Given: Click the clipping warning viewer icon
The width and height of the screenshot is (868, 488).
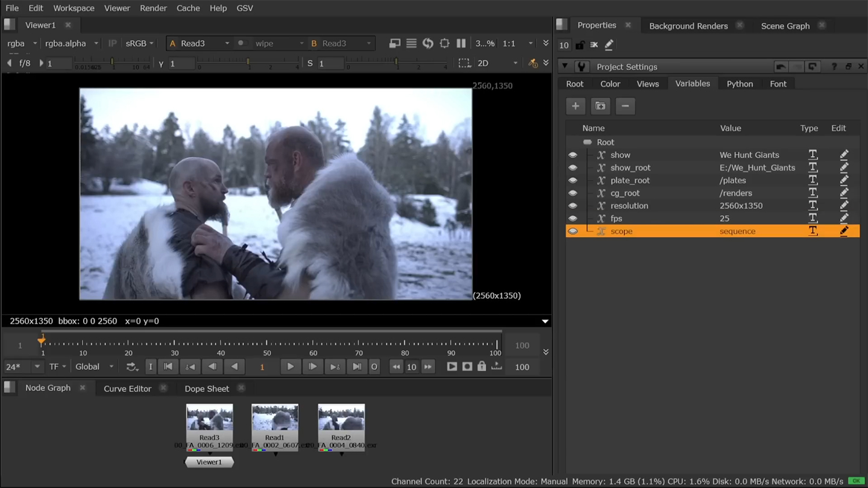Looking at the screenshot, I should pyautogui.click(x=395, y=43).
